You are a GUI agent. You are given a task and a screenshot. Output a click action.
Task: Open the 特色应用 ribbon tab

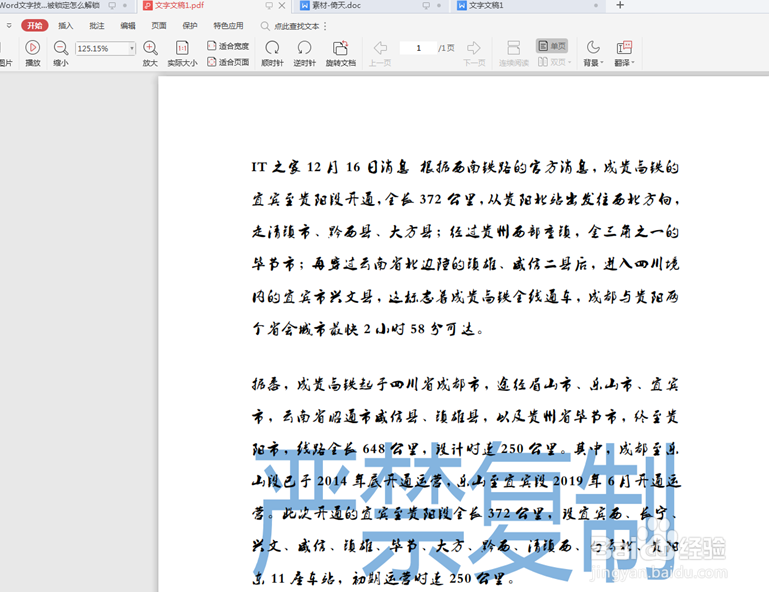[228, 26]
